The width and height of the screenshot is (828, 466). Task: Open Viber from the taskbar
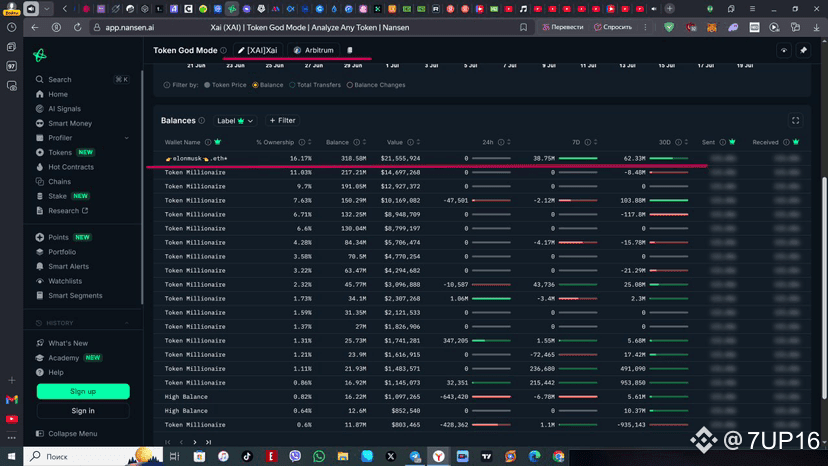coord(295,456)
